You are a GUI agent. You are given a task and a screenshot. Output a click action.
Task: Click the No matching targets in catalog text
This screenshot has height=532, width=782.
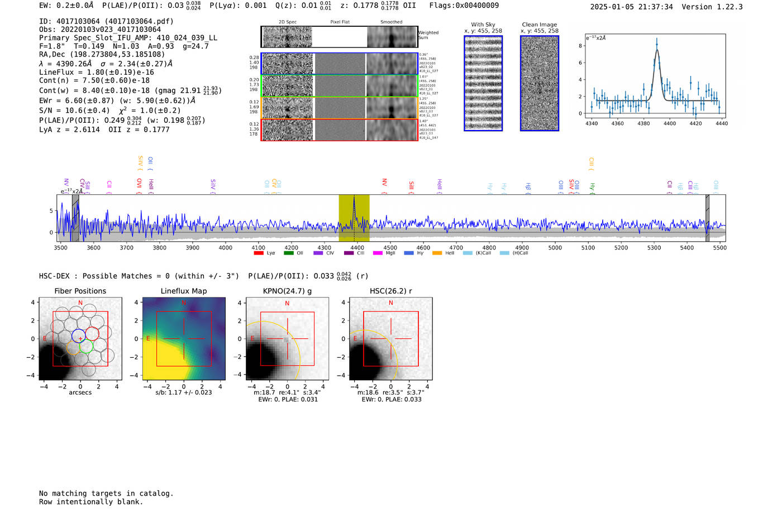click(x=106, y=493)
